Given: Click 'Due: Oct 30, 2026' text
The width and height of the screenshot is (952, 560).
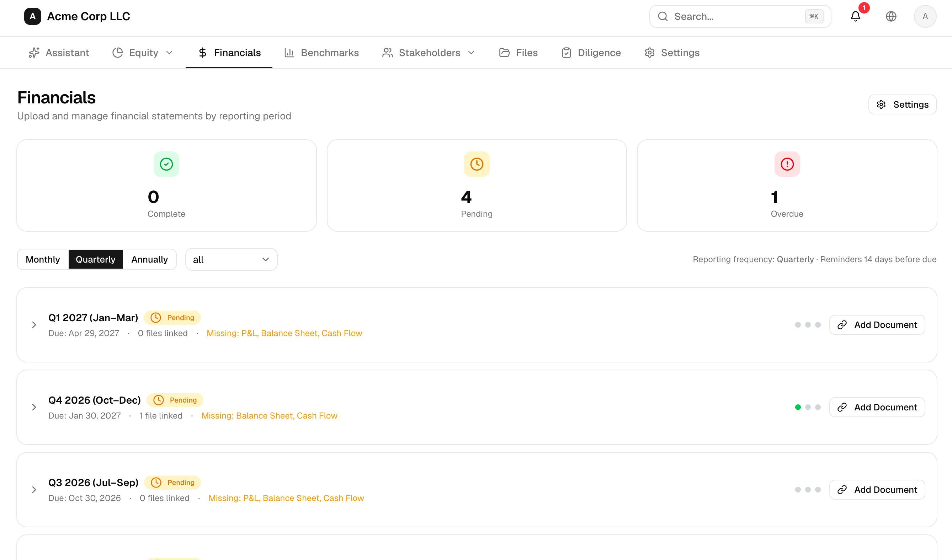Looking at the screenshot, I should [x=85, y=498].
